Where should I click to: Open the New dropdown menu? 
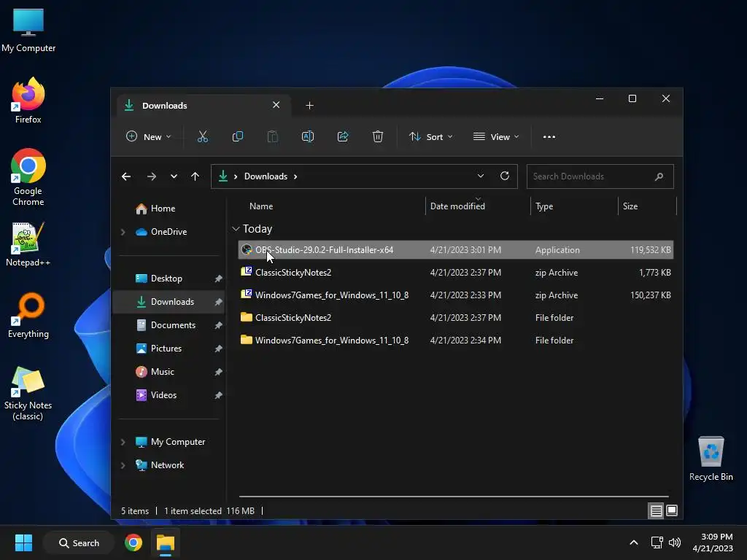pos(149,136)
